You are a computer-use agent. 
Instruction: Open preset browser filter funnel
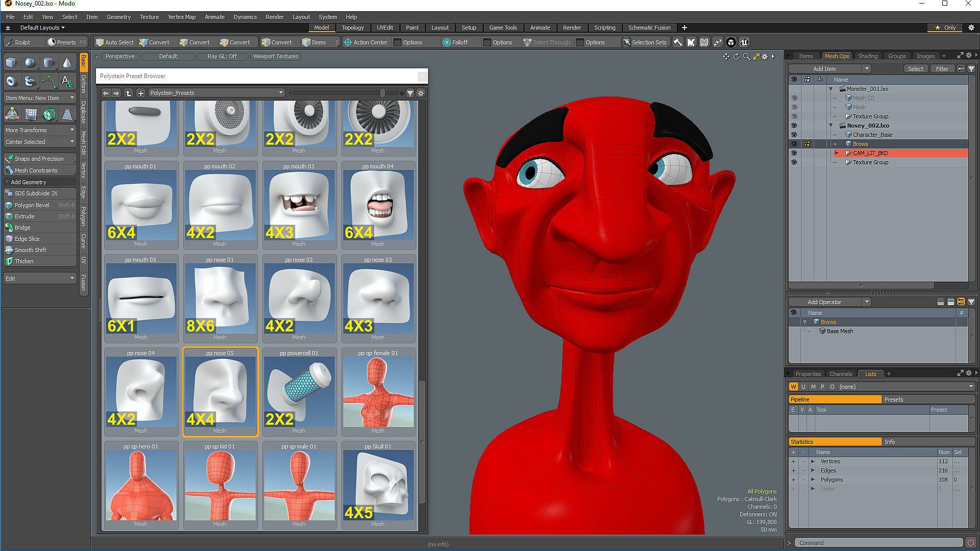410,93
